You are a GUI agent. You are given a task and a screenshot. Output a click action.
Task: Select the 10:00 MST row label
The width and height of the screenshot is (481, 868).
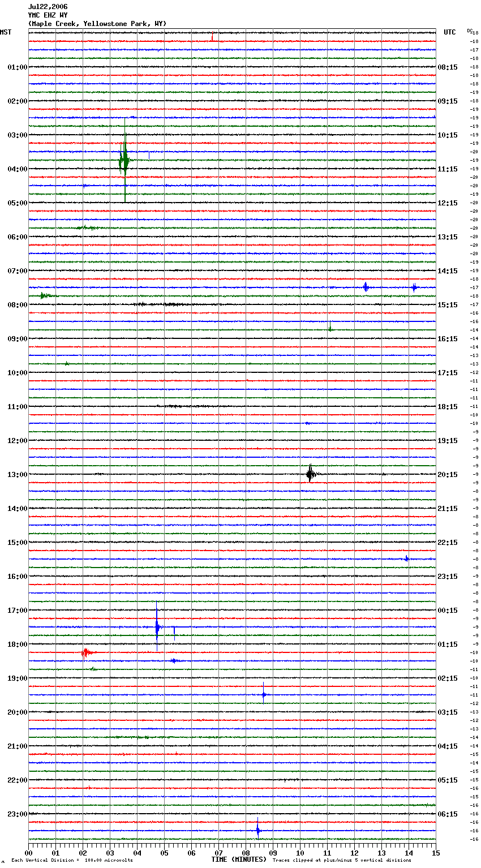click(18, 372)
